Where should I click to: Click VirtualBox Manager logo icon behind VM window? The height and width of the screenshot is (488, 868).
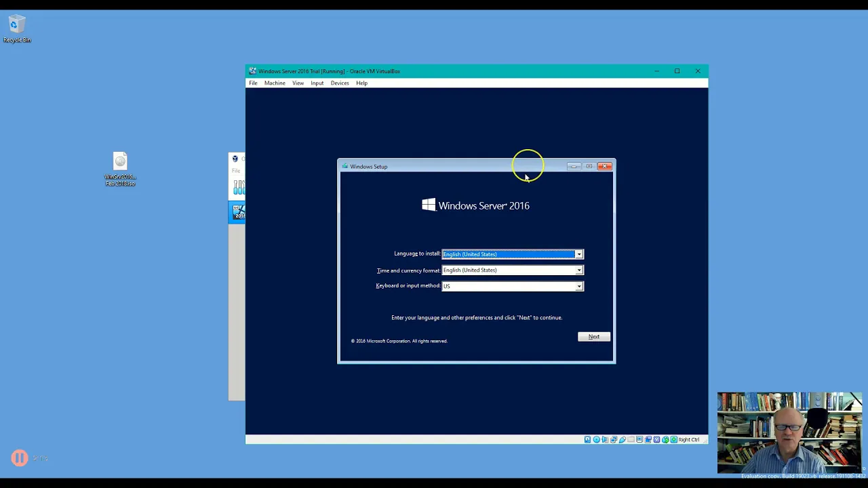coord(235,159)
